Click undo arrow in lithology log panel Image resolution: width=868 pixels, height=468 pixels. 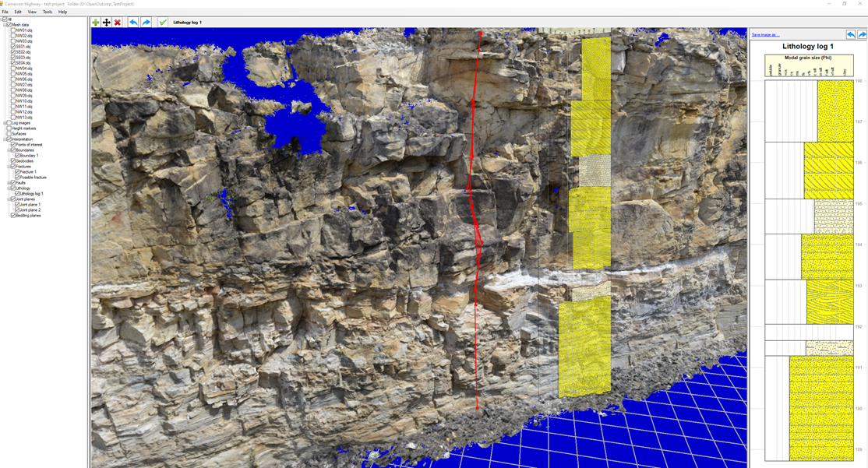pos(851,34)
